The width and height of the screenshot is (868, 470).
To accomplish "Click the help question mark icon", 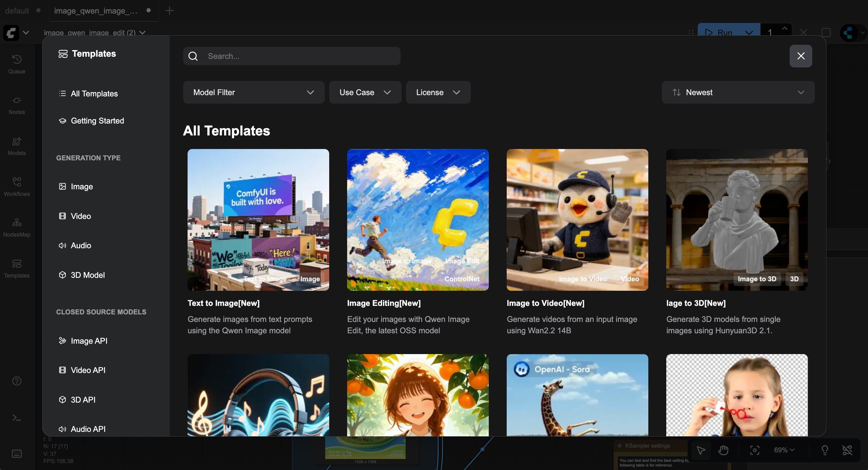I will coord(16,381).
